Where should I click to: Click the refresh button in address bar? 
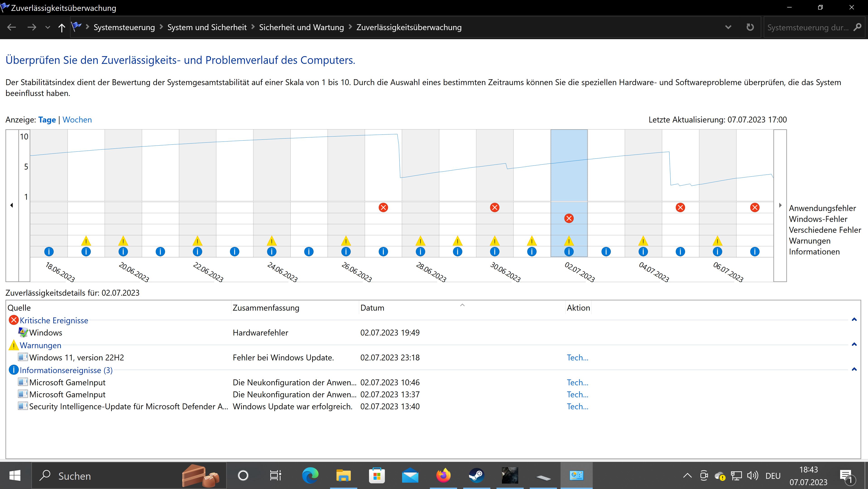[x=750, y=27]
